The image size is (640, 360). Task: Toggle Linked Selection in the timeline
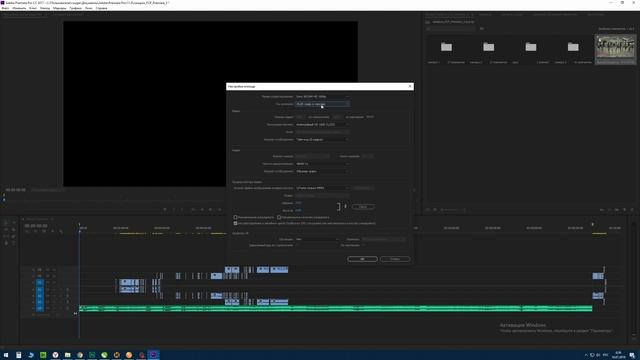tap(44, 231)
